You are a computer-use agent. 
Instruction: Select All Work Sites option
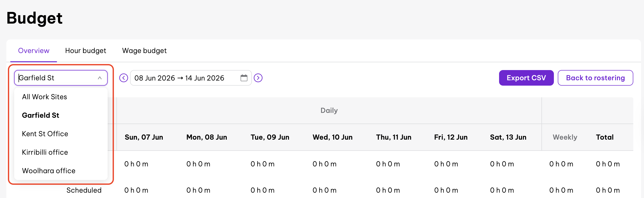tap(61, 97)
